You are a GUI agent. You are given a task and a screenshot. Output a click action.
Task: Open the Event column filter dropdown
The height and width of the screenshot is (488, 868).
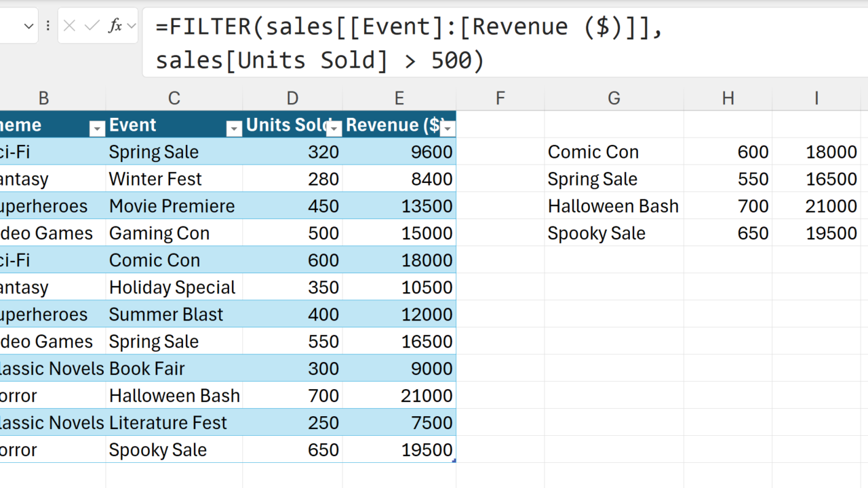click(234, 128)
